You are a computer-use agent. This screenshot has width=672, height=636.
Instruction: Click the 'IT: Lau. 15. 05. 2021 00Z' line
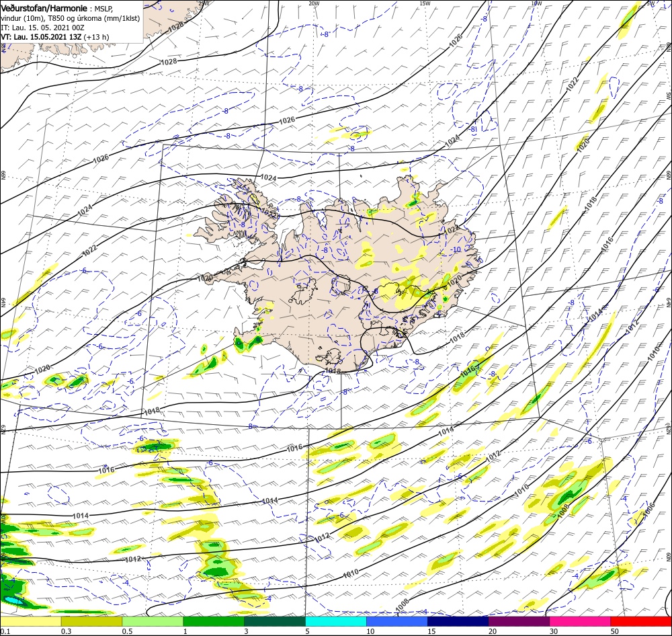(x=42, y=28)
